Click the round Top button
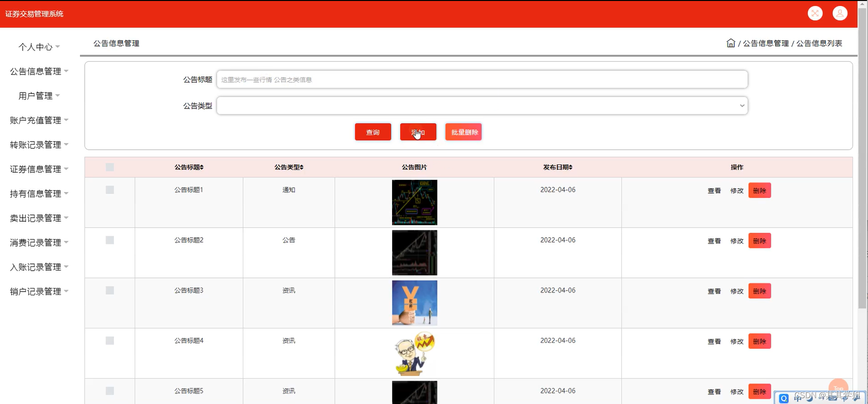 pos(838,388)
